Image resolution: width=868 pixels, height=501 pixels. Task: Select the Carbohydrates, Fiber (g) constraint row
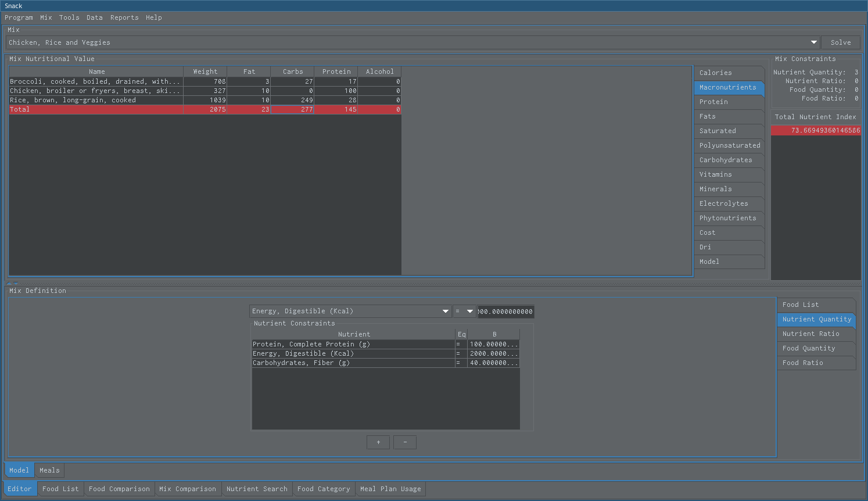[x=386, y=363]
